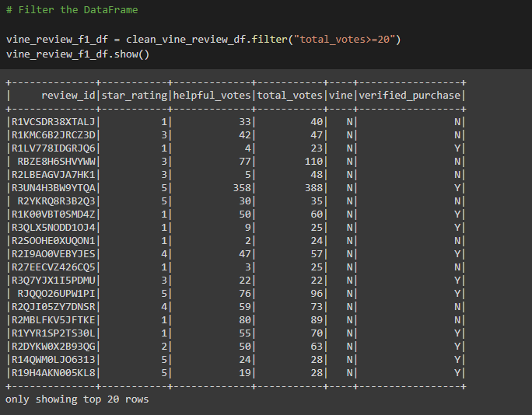The height and width of the screenshot is (415, 532).
Task: Select review ID R2MBLFKV5JFTKE
Action: pos(53,320)
